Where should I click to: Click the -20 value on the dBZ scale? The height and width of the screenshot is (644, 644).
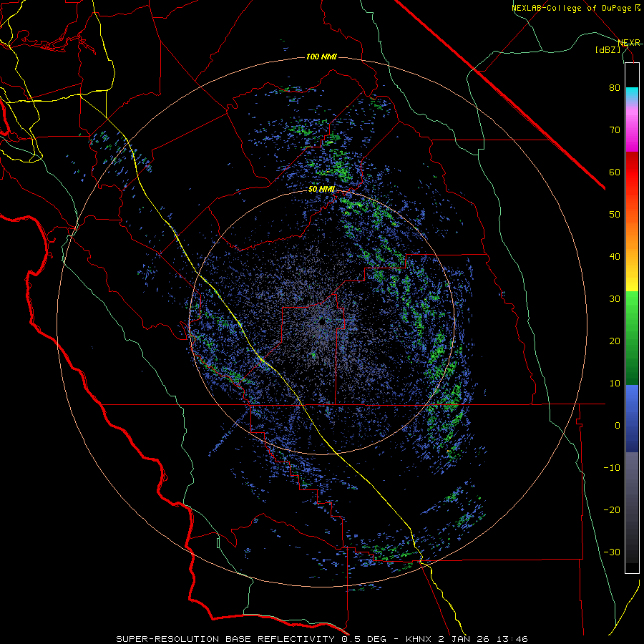click(612, 509)
